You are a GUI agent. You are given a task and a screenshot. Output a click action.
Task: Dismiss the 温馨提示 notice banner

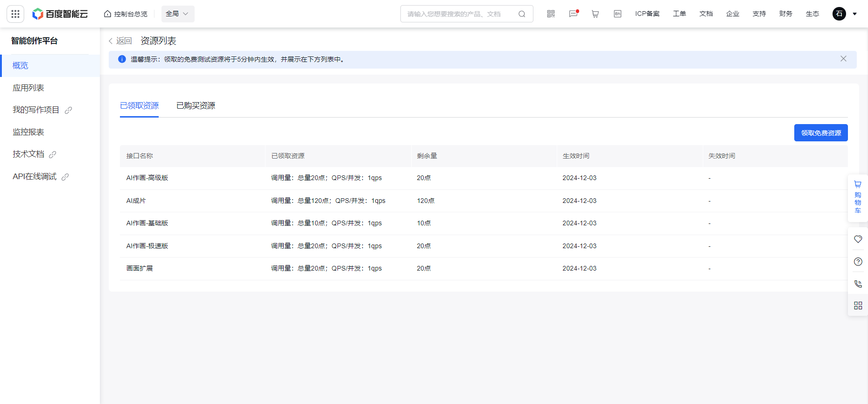(x=843, y=59)
